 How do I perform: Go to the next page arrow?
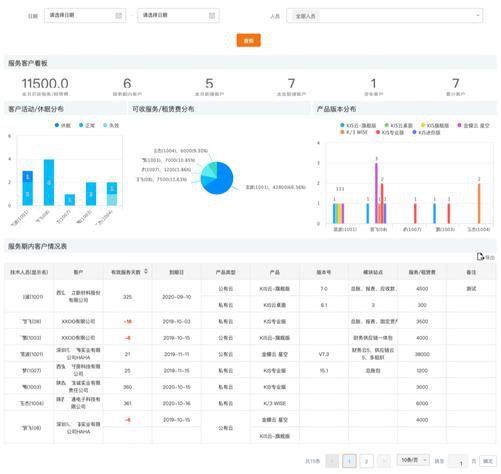[384, 461]
